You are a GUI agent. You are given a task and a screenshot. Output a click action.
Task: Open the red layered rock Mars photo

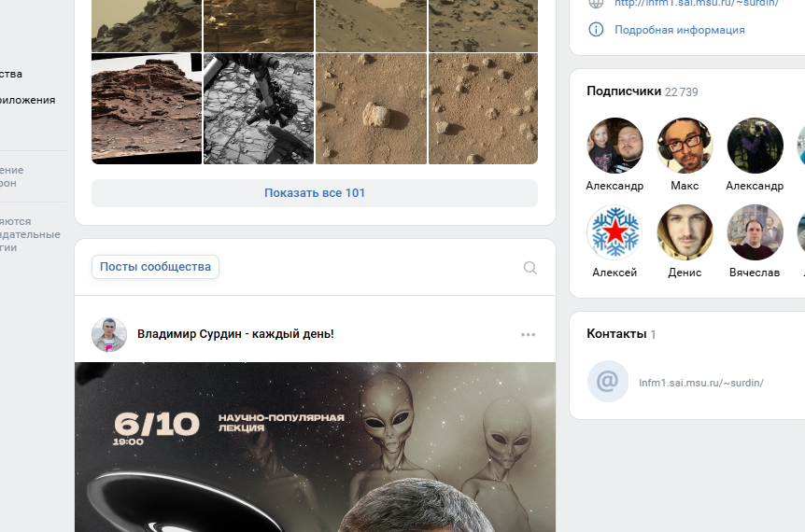(147, 109)
